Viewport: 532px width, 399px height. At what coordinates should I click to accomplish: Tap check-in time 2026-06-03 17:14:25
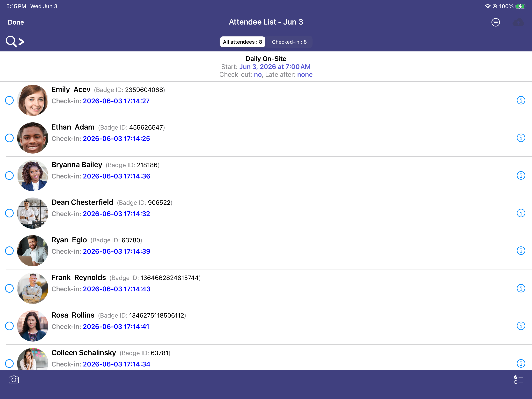[116, 139]
